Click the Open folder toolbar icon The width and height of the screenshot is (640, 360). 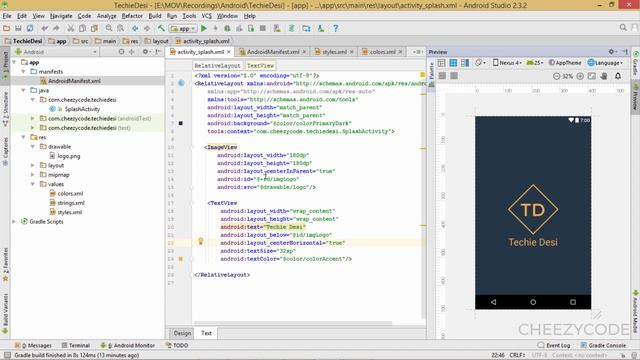[x=7, y=28]
